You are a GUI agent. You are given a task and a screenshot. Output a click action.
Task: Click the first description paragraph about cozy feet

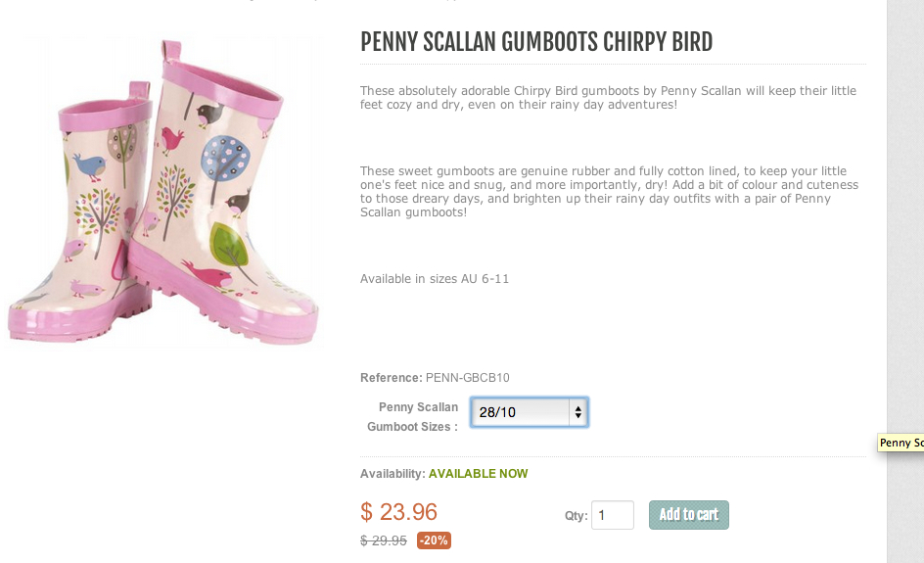[x=608, y=97]
